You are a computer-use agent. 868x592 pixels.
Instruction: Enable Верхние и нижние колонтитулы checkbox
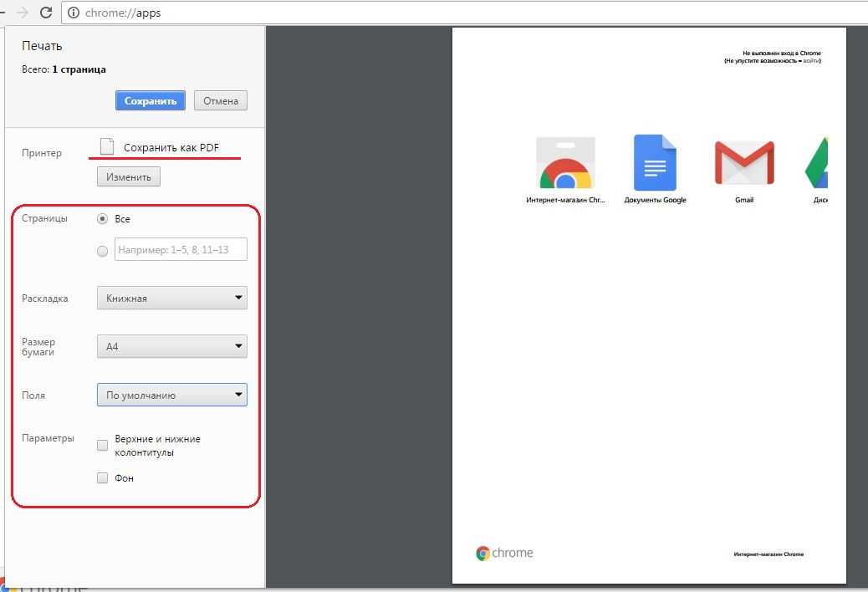(x=102, y=446)
